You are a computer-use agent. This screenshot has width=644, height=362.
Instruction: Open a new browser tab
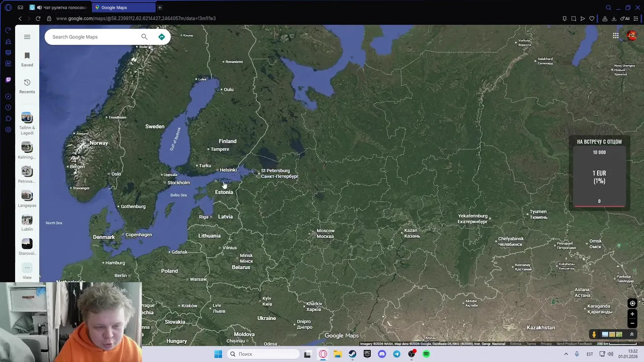[160, 8]
